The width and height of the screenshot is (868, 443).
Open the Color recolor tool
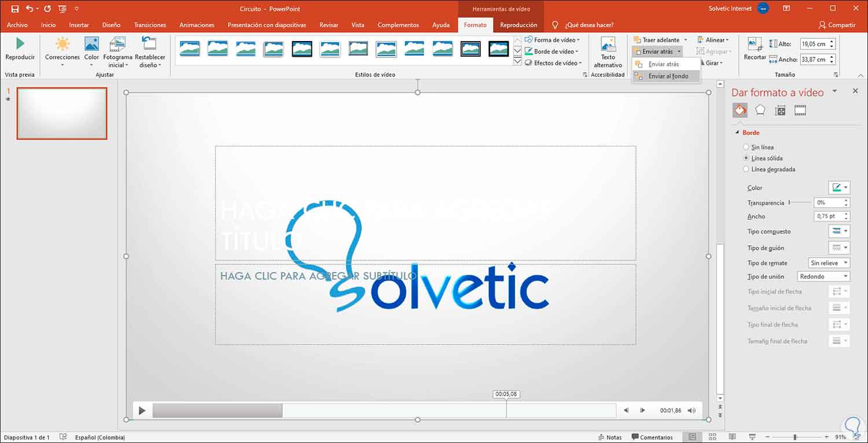pyautogui.click(x=91, y=44)
